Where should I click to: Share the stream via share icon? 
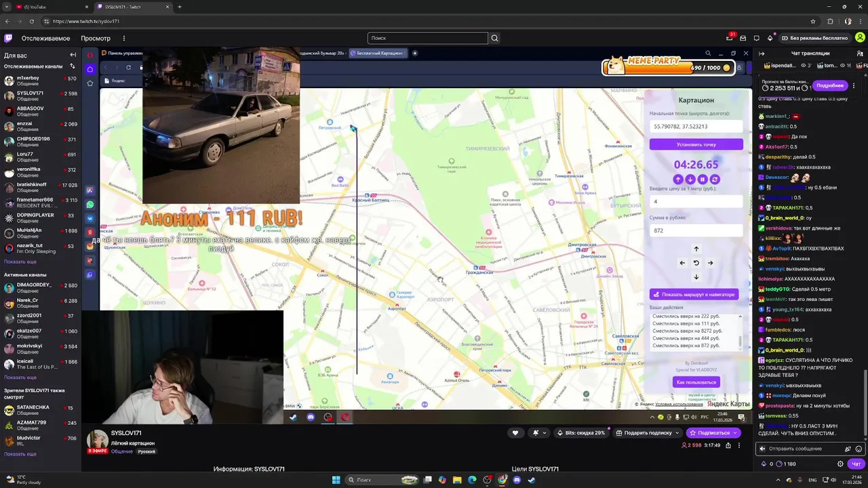click(728, 445)
